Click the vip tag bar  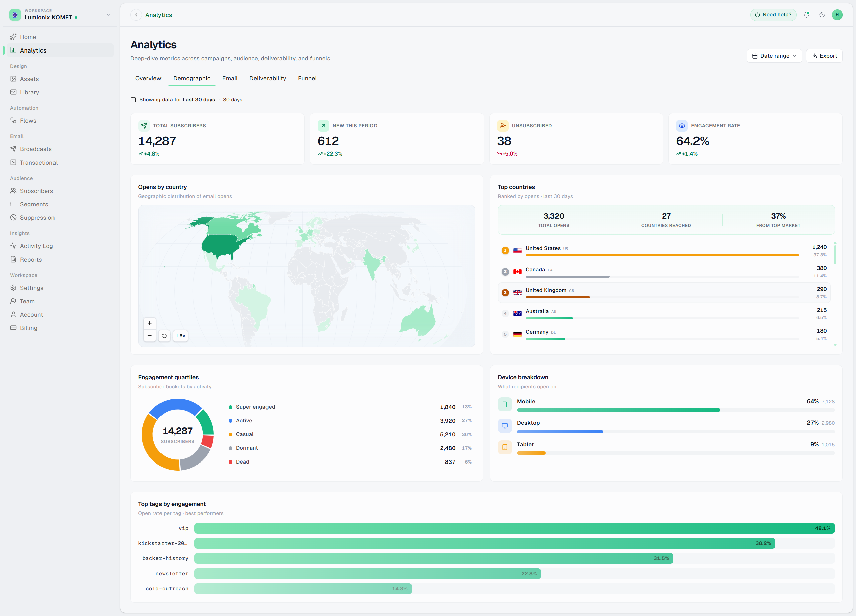click(514, 528)
